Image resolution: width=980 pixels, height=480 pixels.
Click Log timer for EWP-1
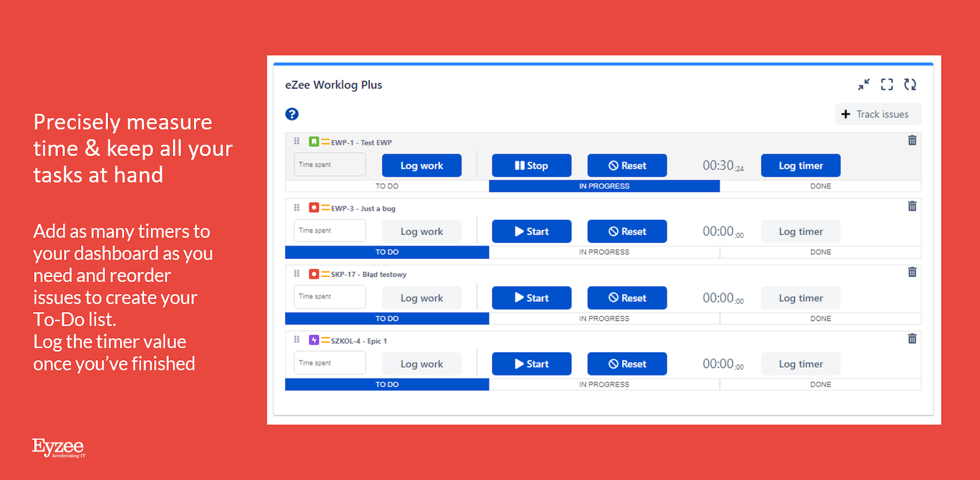[801, 165]
